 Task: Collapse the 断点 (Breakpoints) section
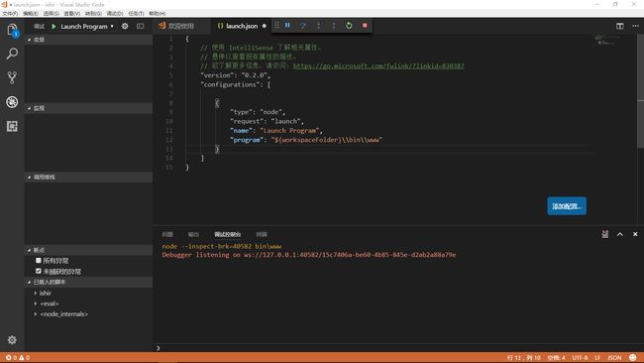click(x=88, y=250)
